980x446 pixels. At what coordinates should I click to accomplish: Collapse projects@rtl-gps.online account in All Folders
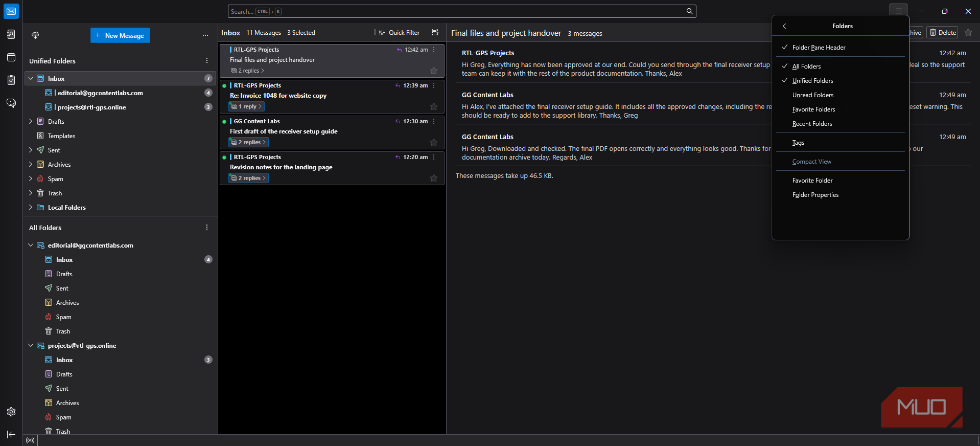pyautogui.click(x=31, y=345)
